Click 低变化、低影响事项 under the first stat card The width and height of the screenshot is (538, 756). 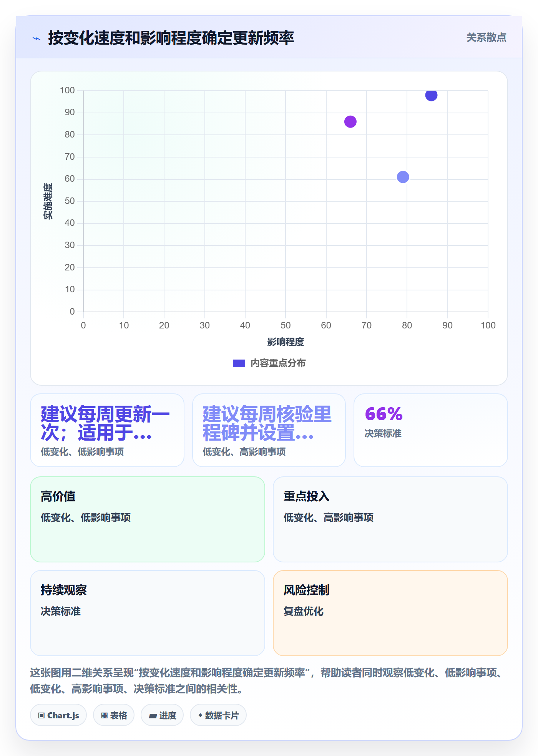tap(82, 452)
